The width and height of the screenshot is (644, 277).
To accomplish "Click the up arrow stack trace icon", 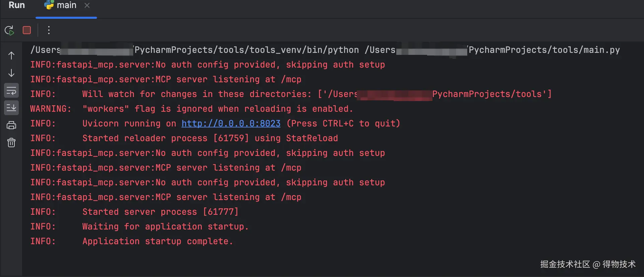I will point(11,56).
